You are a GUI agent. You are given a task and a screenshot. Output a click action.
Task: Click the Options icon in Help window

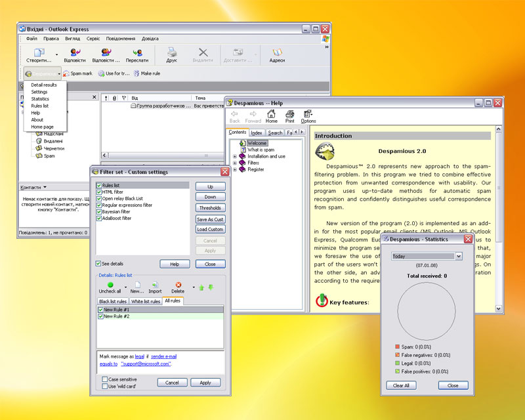tap(308, 114)
